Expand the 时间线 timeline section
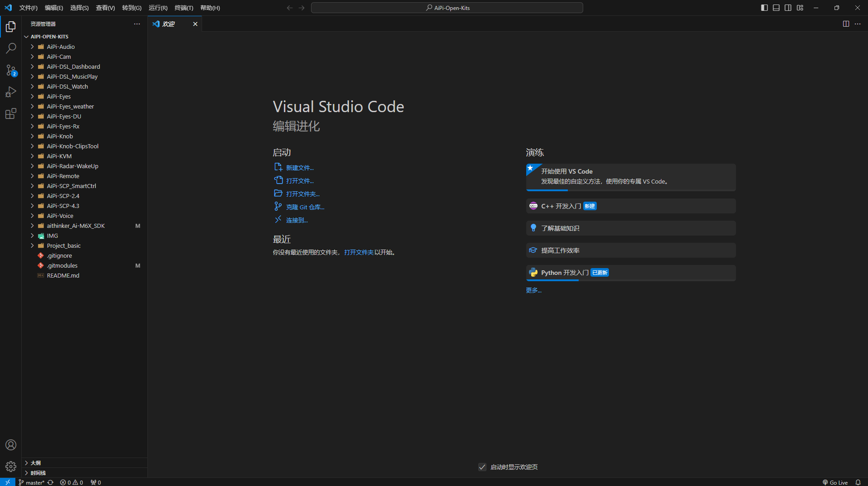 point(84,473)
